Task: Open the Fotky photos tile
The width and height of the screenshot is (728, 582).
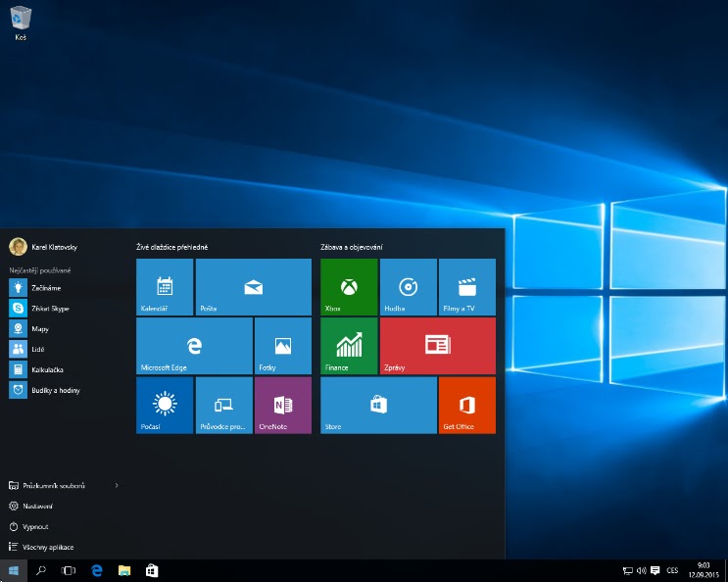Action: [283, 346]
